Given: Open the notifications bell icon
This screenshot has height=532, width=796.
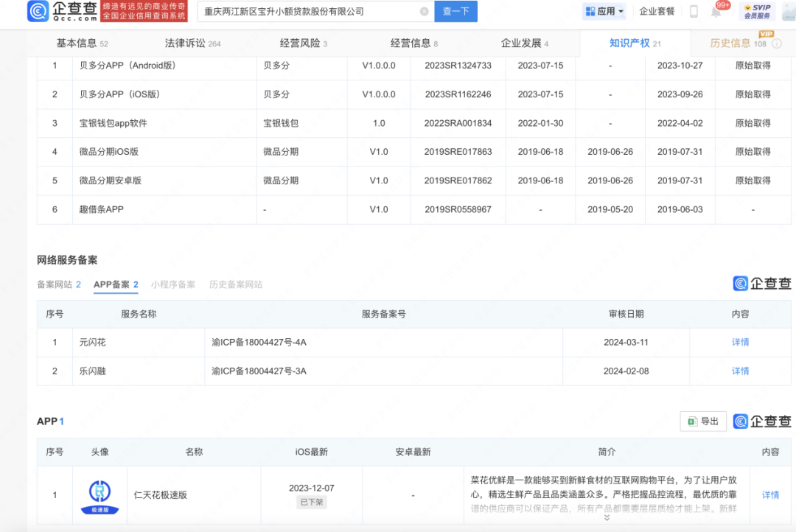Looking at the screenshot, I should pos(716,12).
